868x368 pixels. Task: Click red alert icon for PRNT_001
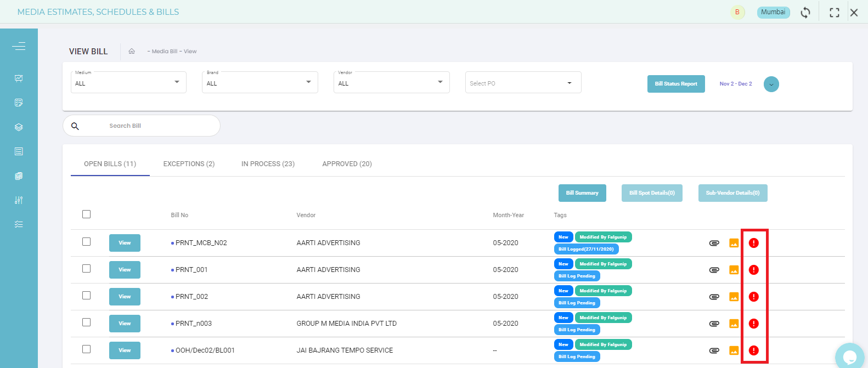(x=754, y=270)
